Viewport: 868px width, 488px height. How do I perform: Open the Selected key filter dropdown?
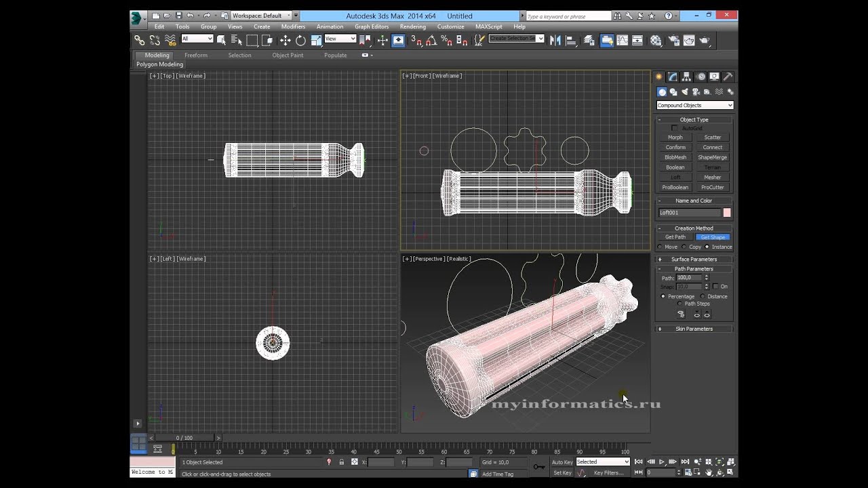tap(603, 462)
